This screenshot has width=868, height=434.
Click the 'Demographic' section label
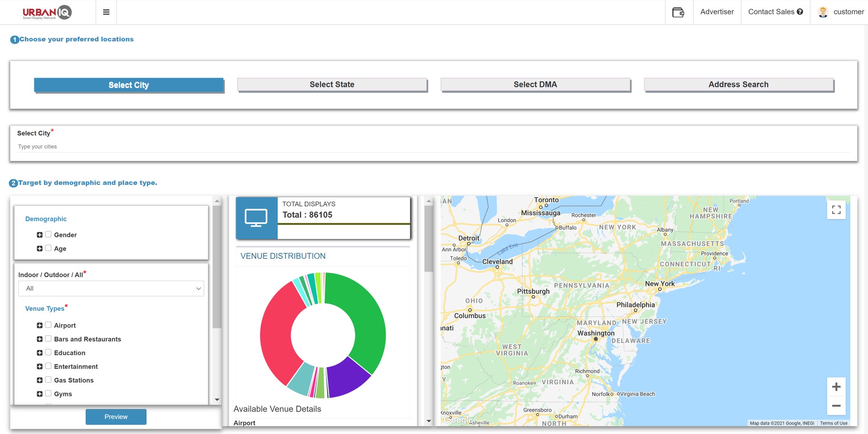click(x=46, y=219)
